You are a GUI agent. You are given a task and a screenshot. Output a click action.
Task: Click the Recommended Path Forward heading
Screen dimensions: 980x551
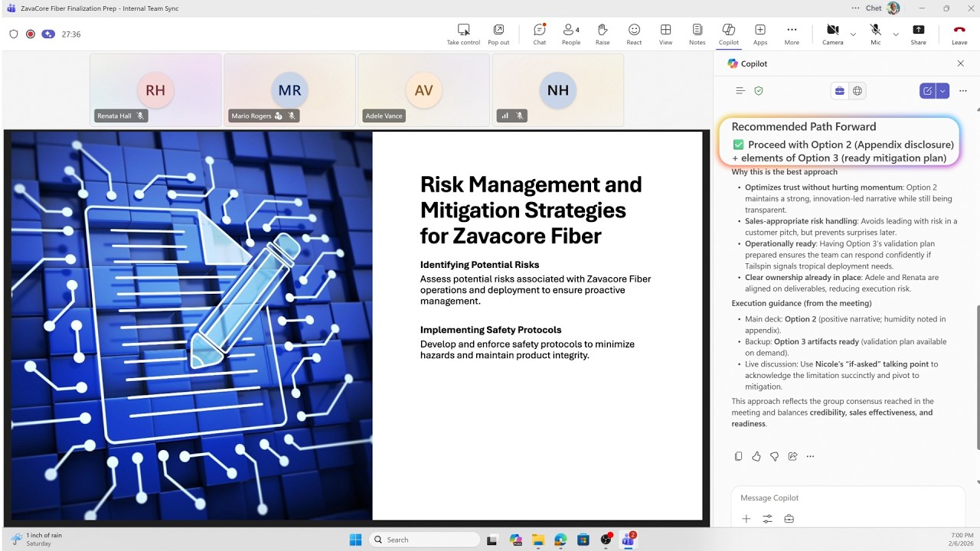[803, 127]
